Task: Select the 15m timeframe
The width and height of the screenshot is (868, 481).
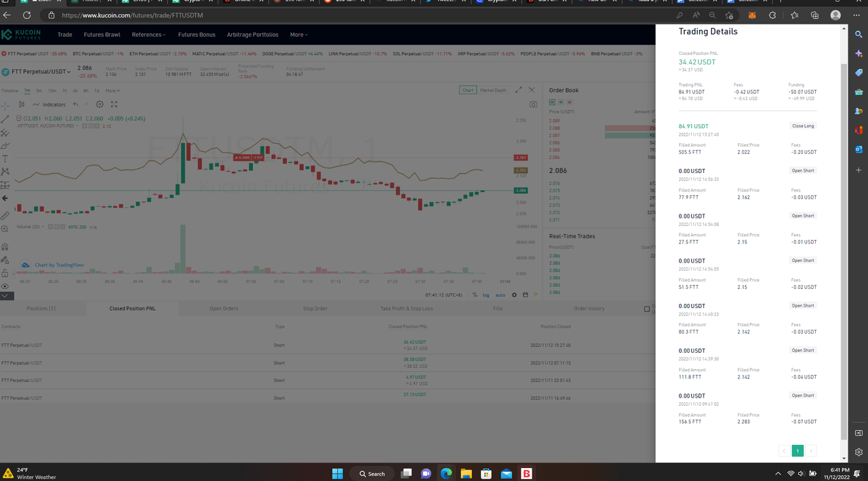Action: tap(52, 90)
